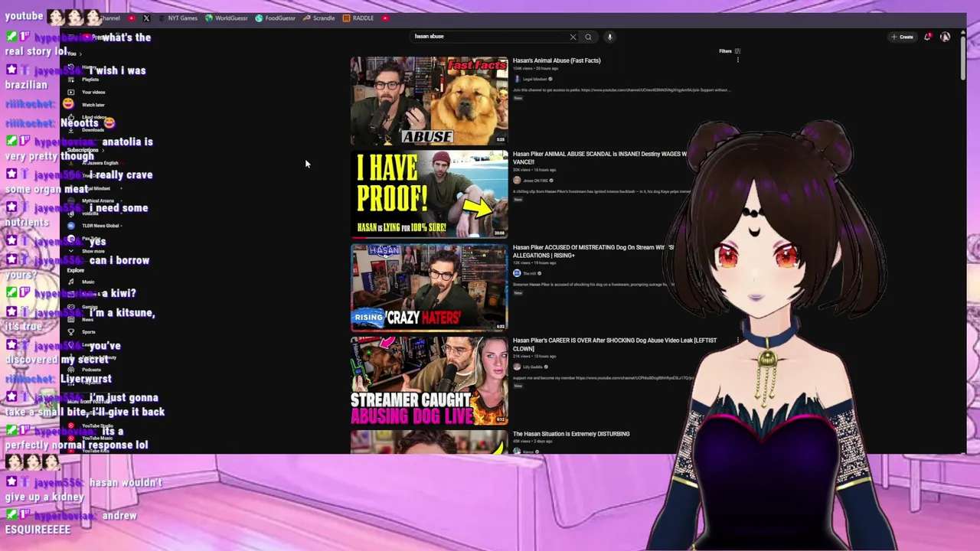The width and height of the screenshot is (980, 551).
Task: Open the account avatar menu
Action: pyautogui.click(x=945, y=37)
